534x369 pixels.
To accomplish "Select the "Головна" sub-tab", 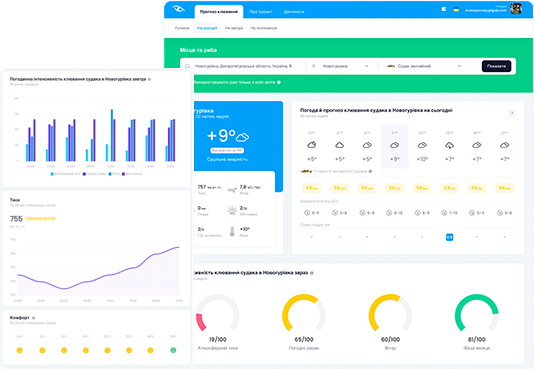I will (182, 28).
